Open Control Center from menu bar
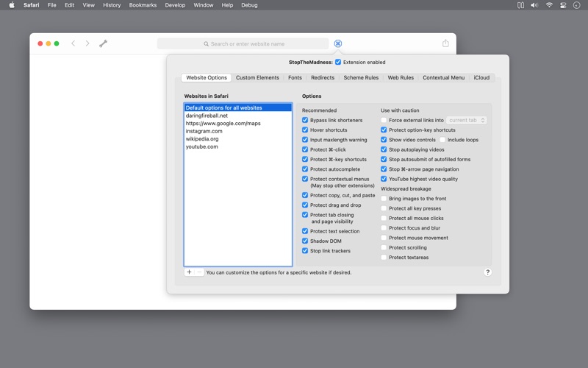The width and height of the screenshot is (588, 368). click(563, 5)
